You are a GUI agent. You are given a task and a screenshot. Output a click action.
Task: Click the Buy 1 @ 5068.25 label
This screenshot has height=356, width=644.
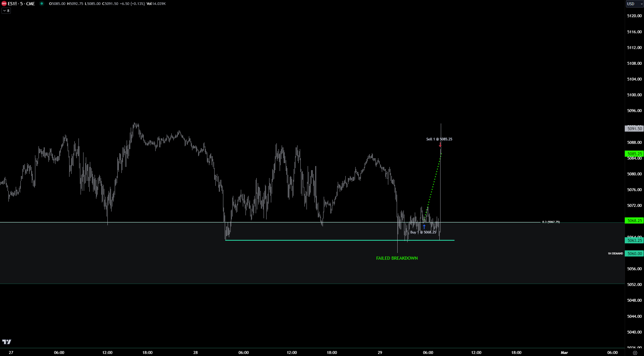423,232
